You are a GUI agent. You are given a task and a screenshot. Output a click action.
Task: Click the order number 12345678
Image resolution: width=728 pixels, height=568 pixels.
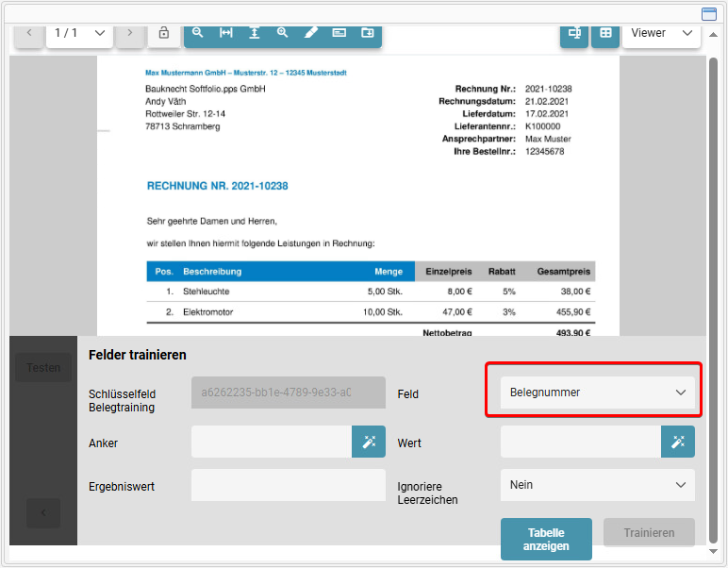click(x=545, y=151)
